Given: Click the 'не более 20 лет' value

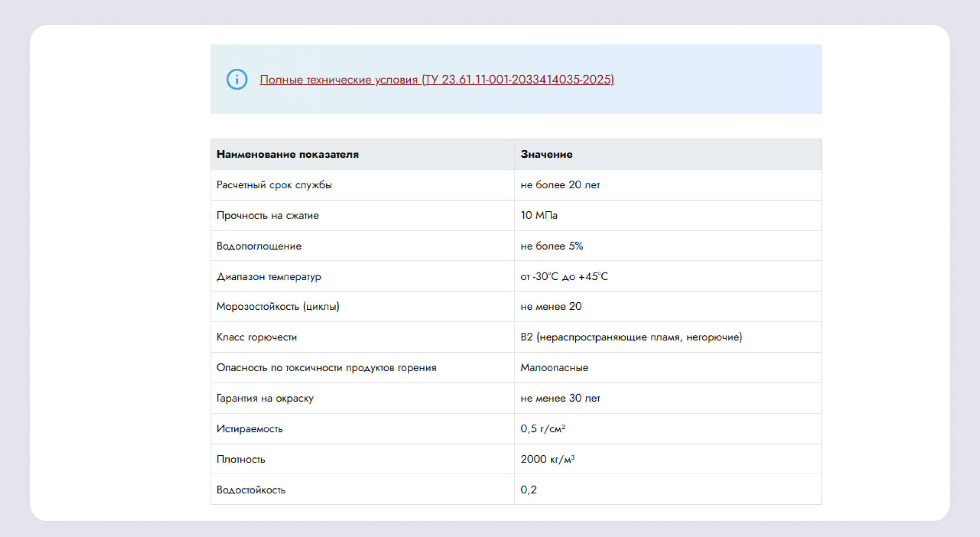Looking at the screenshot, I should [x=560, y=185].
